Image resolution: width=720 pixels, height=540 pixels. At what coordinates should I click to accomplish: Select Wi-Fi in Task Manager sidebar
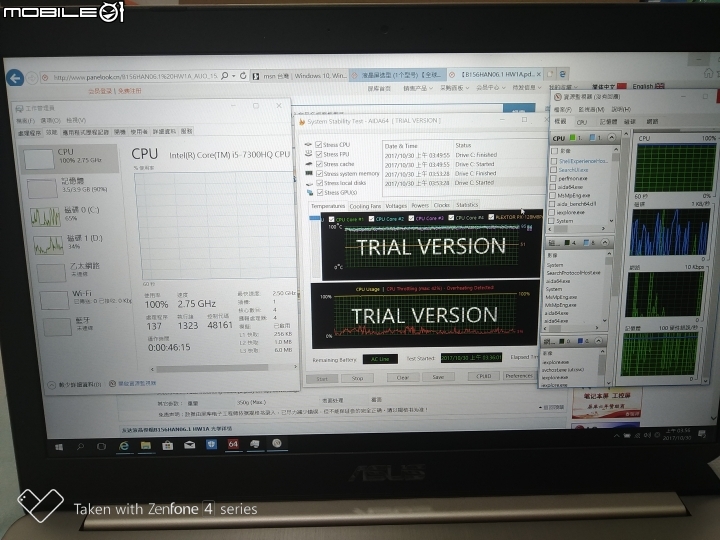pos(79,299)
